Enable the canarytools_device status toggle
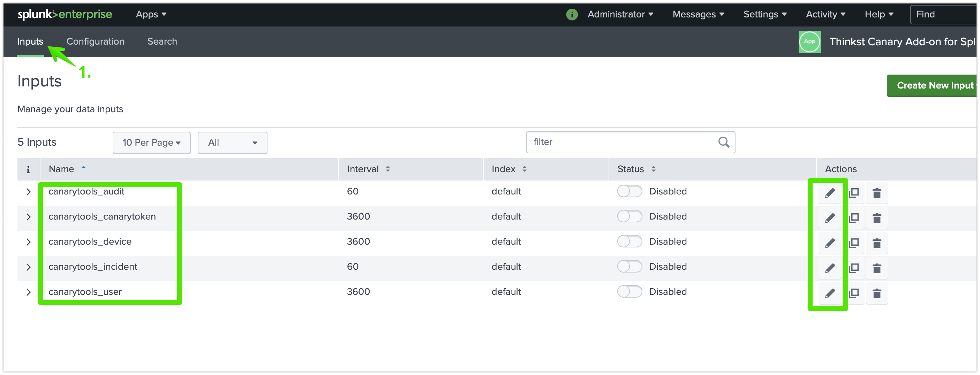Viewport: 980px width, 375px height. (x=629, y=242)
